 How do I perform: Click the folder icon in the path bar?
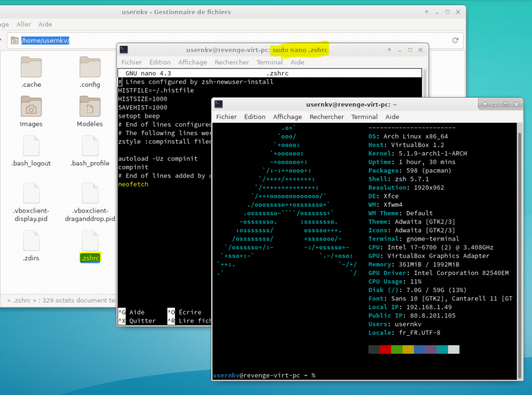15,41
